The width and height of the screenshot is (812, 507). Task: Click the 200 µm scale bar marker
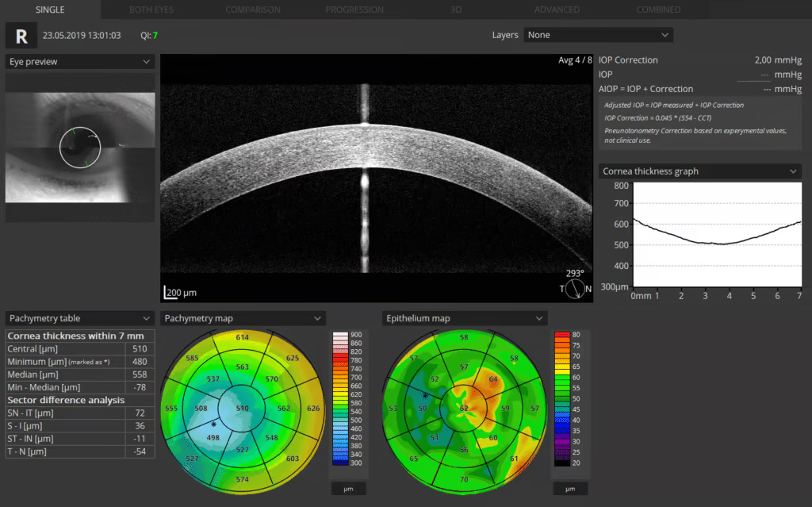click(x=181, y=293)
